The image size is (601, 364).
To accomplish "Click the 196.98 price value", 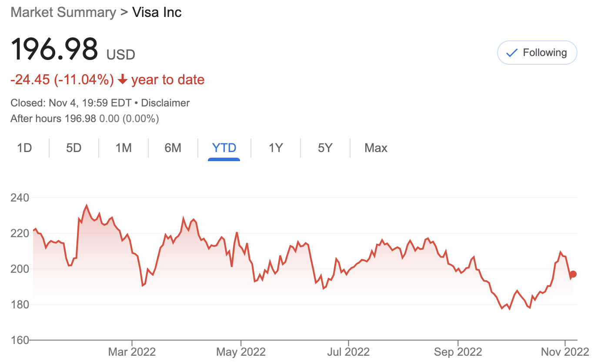I will [x=54, y=49].
